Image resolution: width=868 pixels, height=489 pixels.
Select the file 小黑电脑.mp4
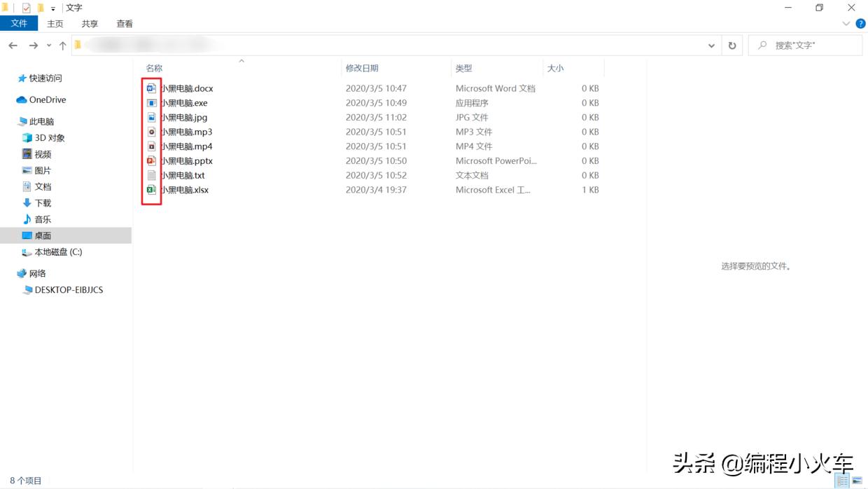tap(186, 146)
